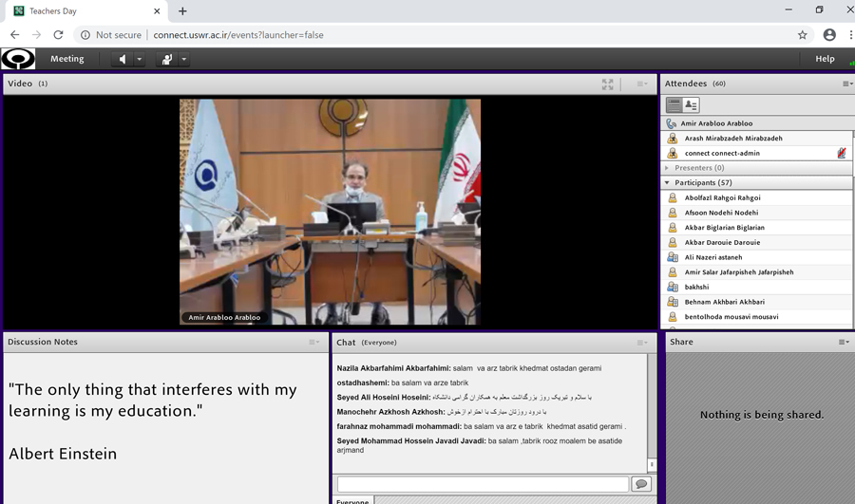The image size is (855, 504).
Task: Click the Adobe Connect logo icon
Action: click(x=18, y=58)
